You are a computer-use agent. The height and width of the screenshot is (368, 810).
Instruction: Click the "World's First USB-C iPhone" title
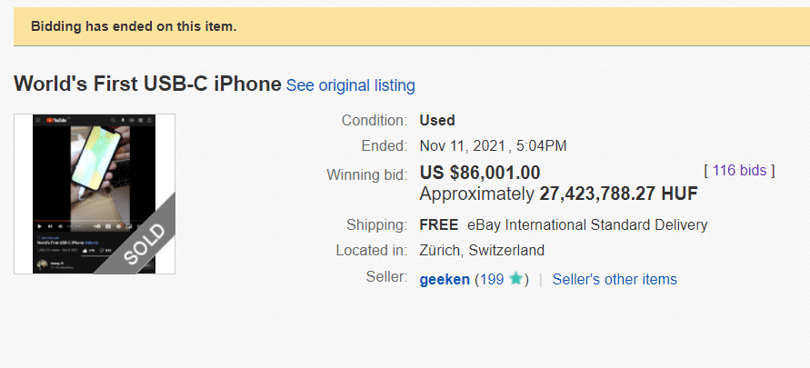147,84
